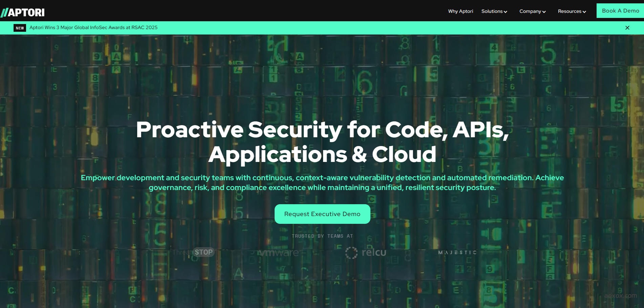The height and width of the screenshot is (308, 644).
Task: Expand the Company dropdown chevron
Action: 544,12
